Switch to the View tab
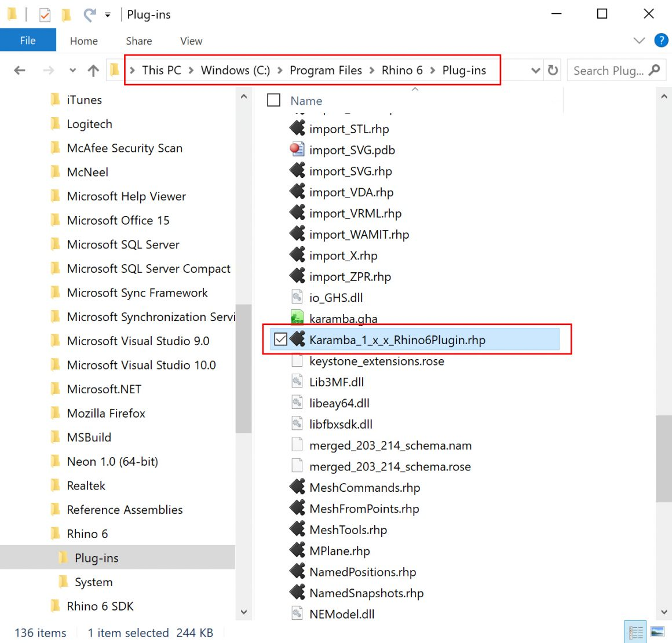Viewport: 672px width, 643px height. pos(191,41)
